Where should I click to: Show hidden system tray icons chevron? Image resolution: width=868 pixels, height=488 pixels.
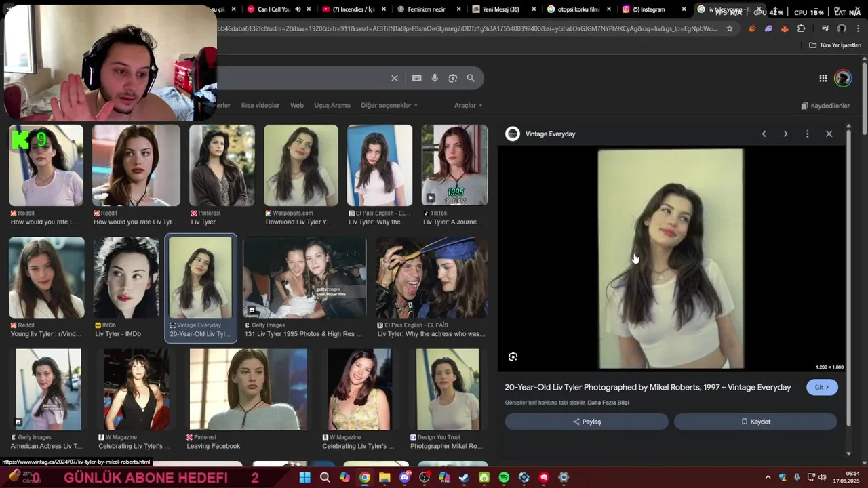click(x=768, y=478)
